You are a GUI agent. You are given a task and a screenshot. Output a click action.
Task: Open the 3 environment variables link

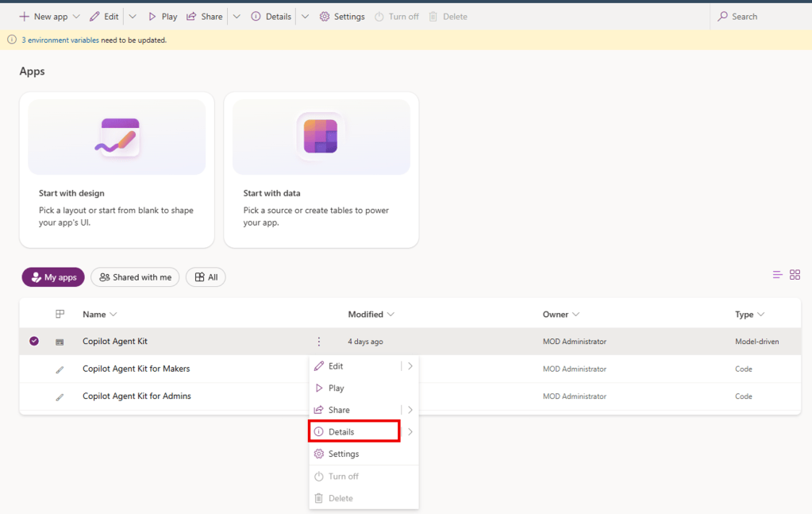click(60, 40)
